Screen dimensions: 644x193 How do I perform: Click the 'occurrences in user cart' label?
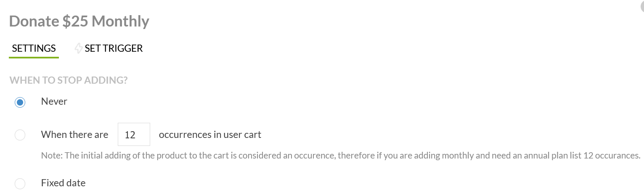tap(210, 135)
